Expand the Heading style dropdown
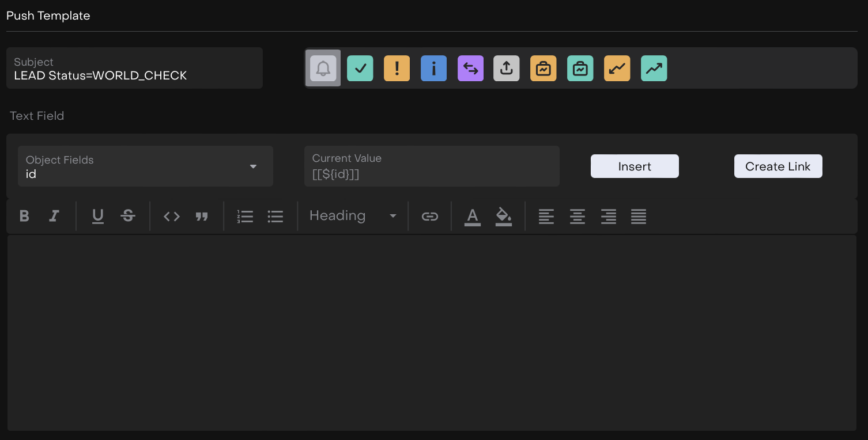Image resolution: width=868 pixels, height=440 pixels. tap(353, 216)
